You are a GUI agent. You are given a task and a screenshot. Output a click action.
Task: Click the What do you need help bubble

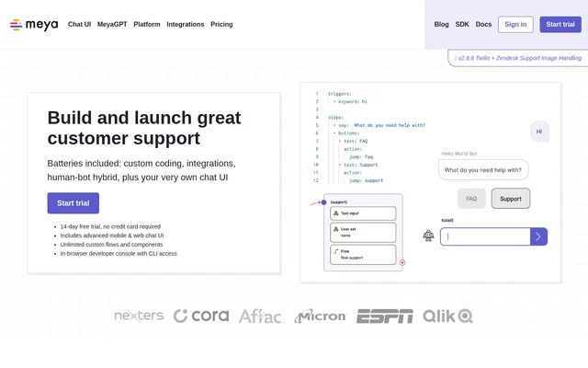coord(483,170)
